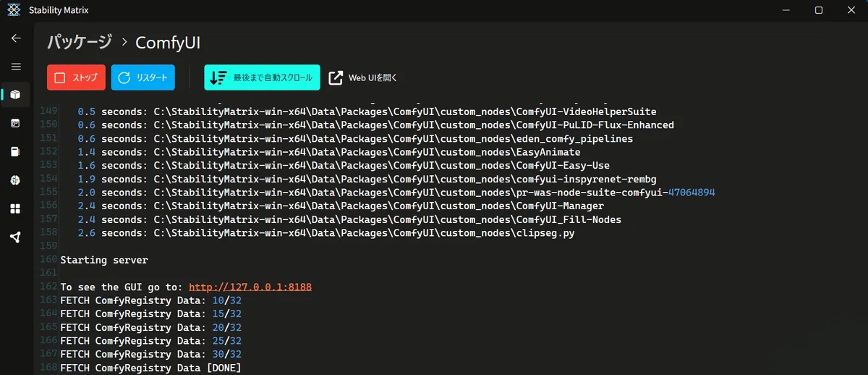Close the Stability Matrix window

851,10
